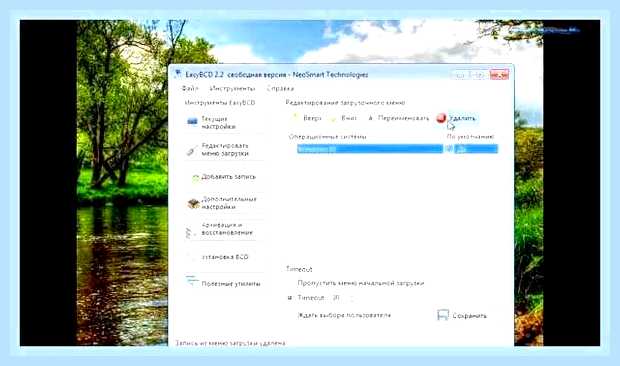620x366 pixels.
Task: Open the Инструменты menu
Action: [232, 89]
